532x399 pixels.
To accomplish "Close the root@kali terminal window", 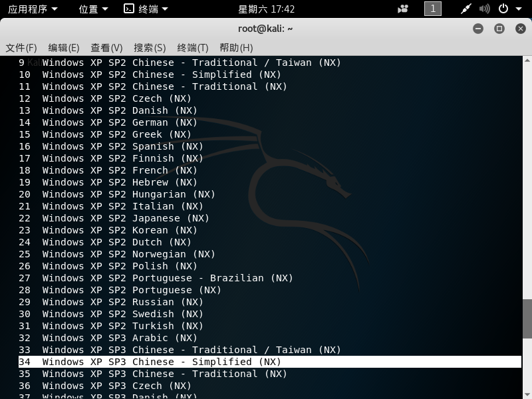I will (x=521, y=29).
